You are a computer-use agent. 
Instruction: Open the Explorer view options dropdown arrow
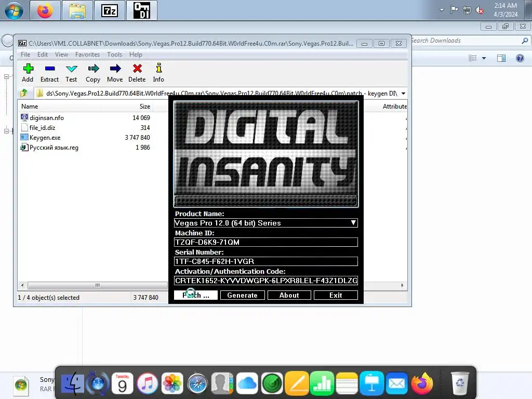pos(484,58)
